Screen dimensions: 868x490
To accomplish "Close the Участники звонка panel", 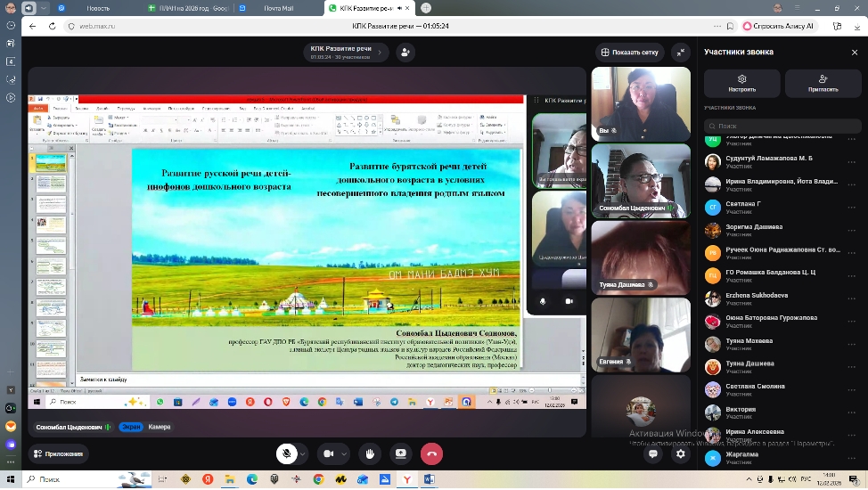I will [x=855, y=53].
